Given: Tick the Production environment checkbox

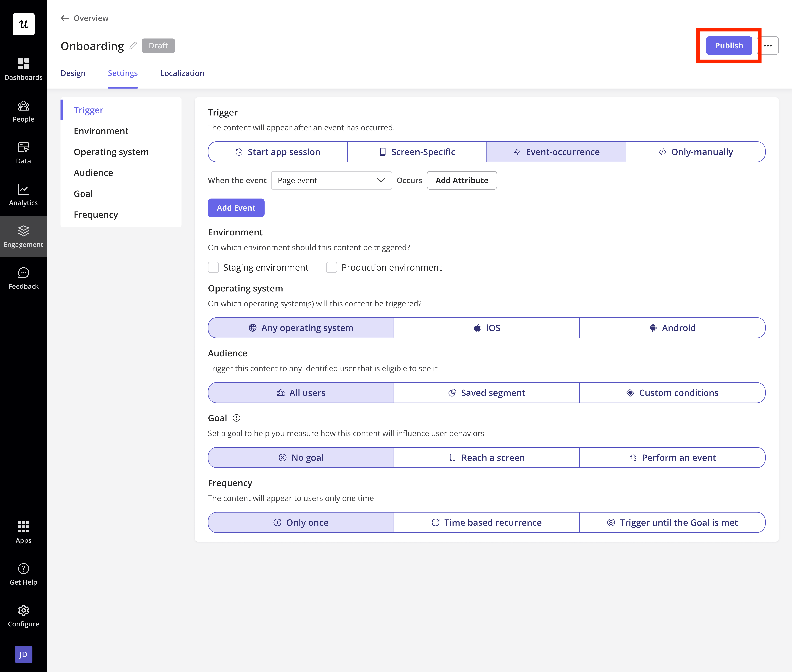Looking at the screenshot, I should point(332,267).
